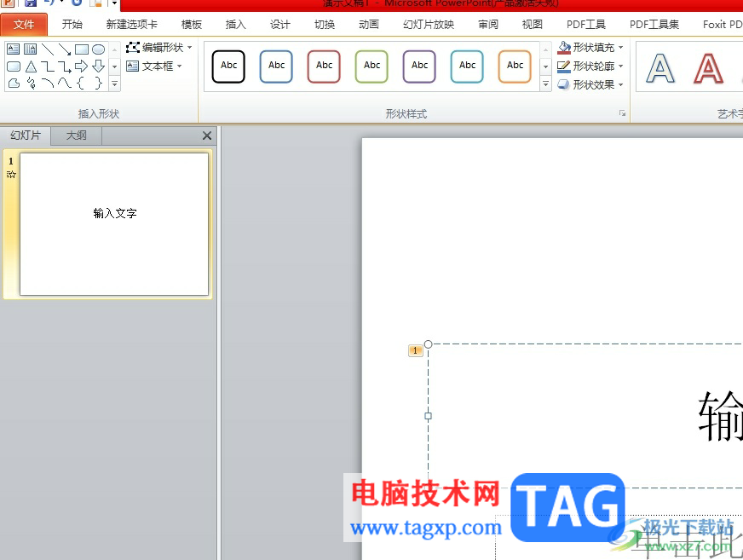Screen dimensions: 743x560
Task: Pick the arc shape
Action: [x=48, y=84]
